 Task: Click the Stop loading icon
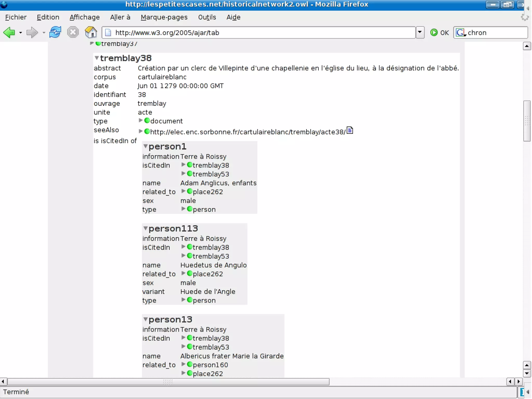(x=73, y=32)
